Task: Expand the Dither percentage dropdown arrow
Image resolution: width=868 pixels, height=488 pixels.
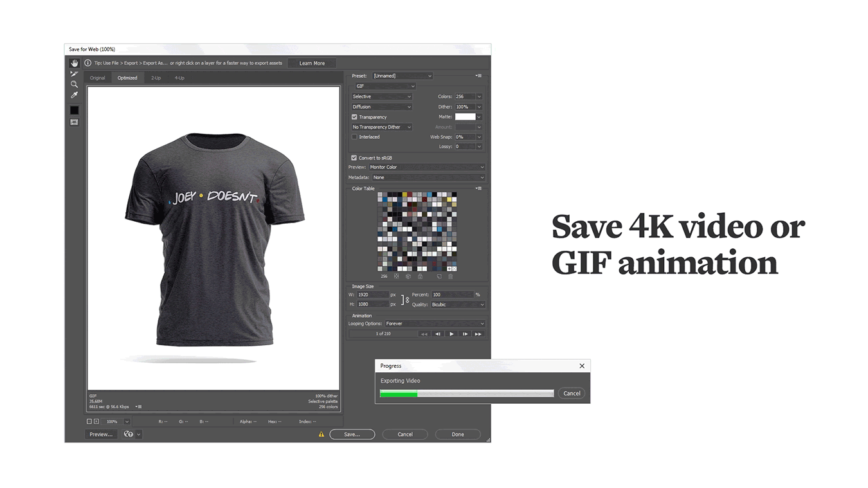Action: pos(479,107)
